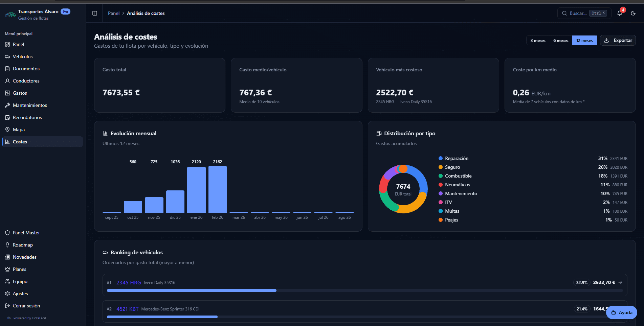
Task: Click the nov 25 bar in the chart
Action: 154,205
